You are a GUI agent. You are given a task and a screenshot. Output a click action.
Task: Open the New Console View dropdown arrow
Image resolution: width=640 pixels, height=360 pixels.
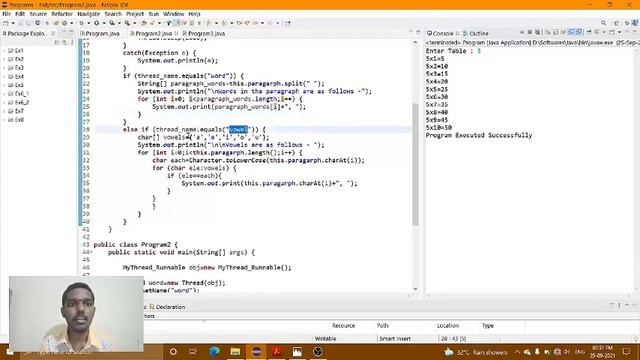619,32
